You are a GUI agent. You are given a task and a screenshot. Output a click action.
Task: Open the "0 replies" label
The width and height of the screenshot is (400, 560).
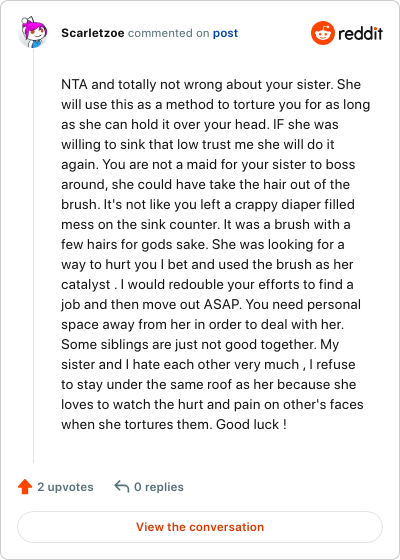coord(159,487)
